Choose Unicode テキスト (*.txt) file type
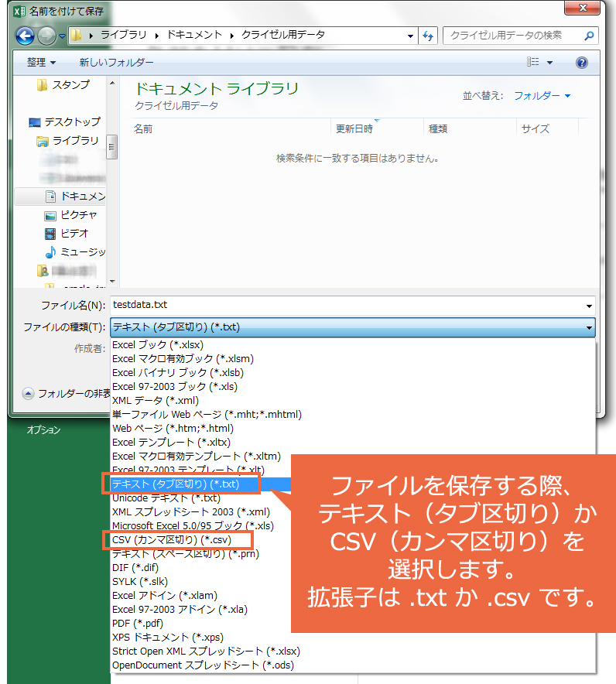The image size is (616, 684). (200, 498)
